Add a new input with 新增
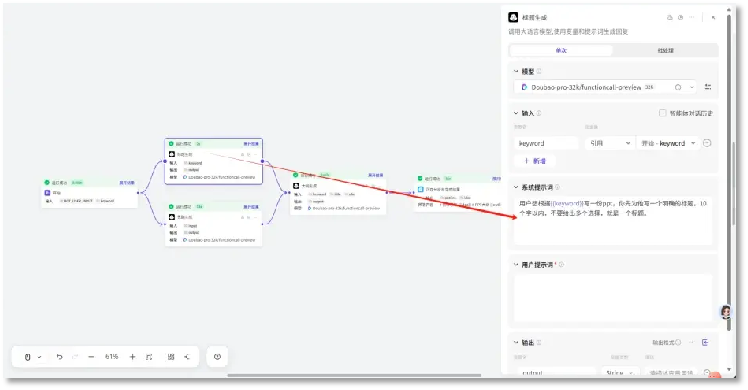This screenshot has width=748, height=390. coord(535,161)
